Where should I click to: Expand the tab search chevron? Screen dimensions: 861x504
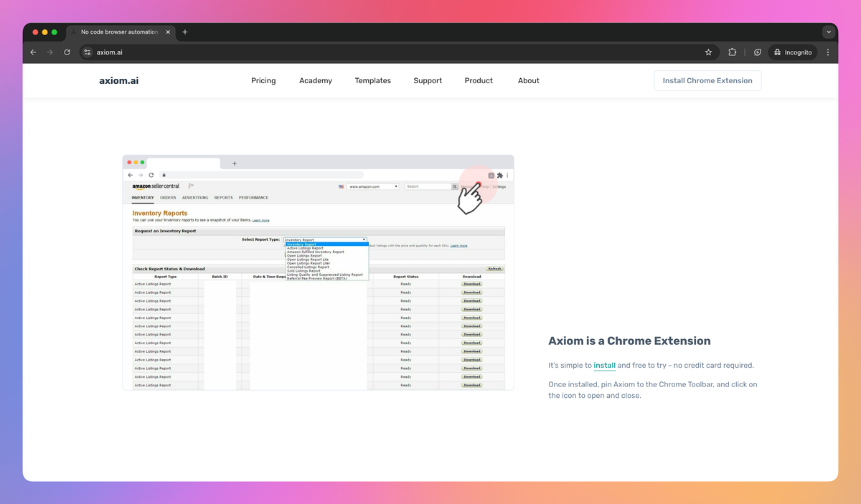point(829,32)
